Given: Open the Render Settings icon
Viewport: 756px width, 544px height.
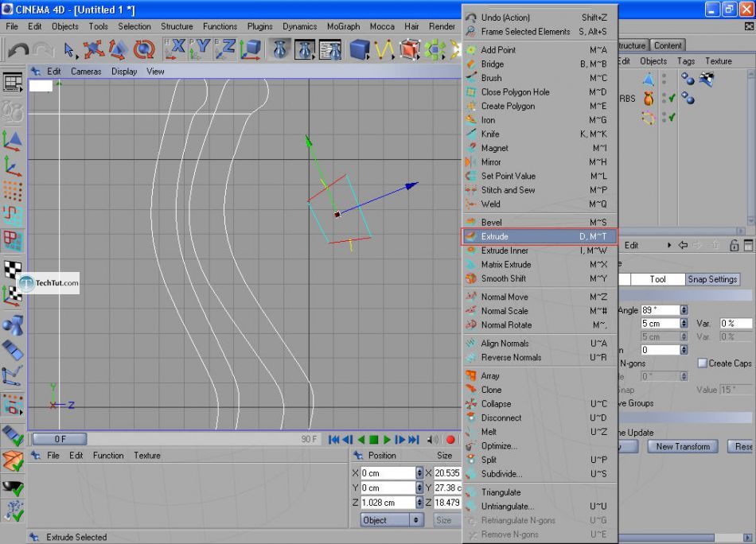Looking at the screenshot, I should [x=331, y=49].
